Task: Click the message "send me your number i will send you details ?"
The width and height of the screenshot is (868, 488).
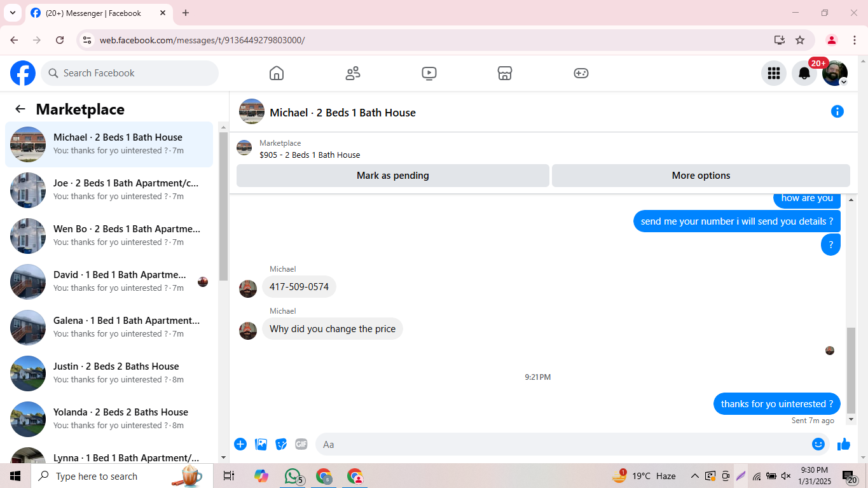Action: (737, 221)
